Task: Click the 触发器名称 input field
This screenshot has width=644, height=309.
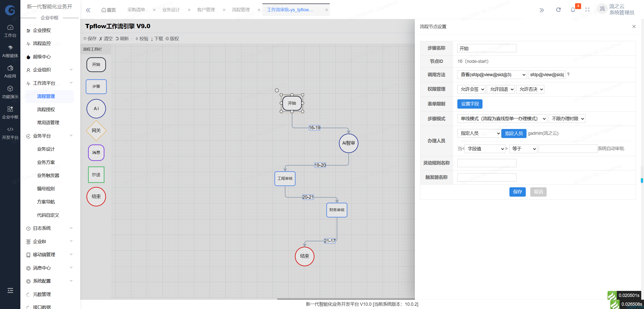Action: (x=487, y=178)
